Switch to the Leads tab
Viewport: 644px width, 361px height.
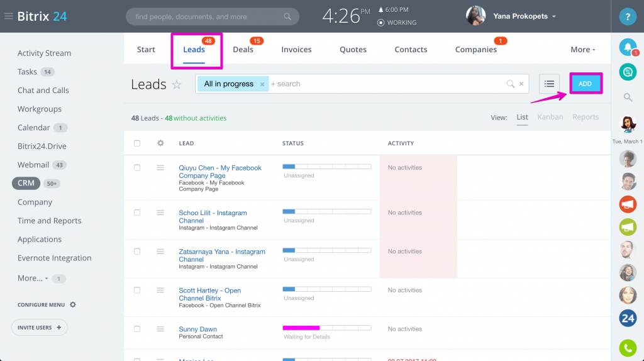(x=194, y=49)
